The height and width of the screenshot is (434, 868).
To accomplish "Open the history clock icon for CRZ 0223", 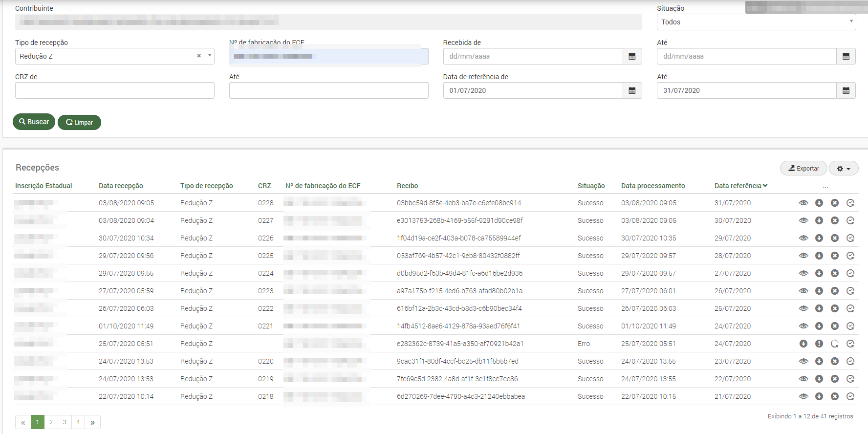I will coord(850,291).
